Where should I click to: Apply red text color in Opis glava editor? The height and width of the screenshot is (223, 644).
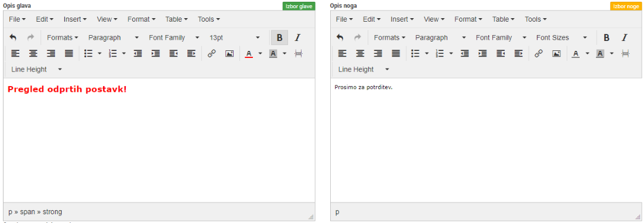[248, 53]
